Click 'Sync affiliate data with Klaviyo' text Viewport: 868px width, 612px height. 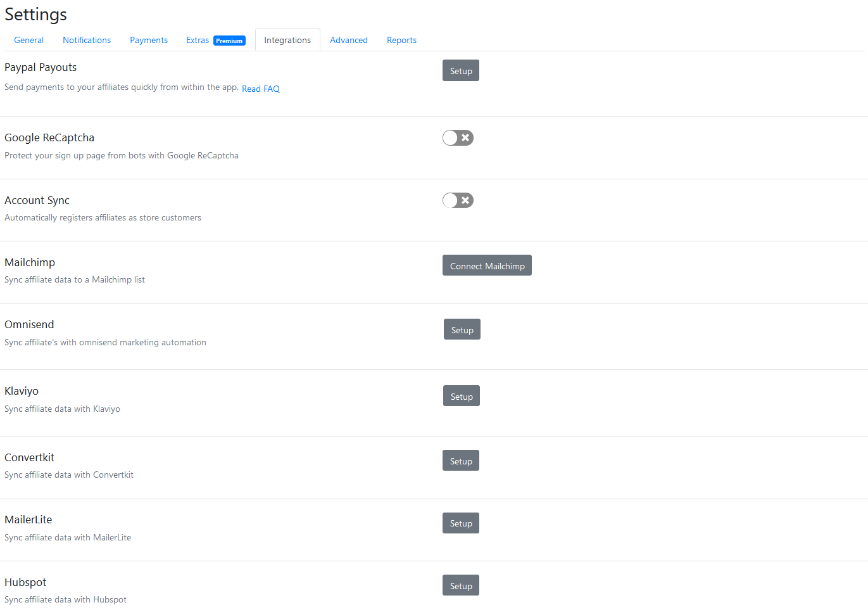tap(62, 409)
